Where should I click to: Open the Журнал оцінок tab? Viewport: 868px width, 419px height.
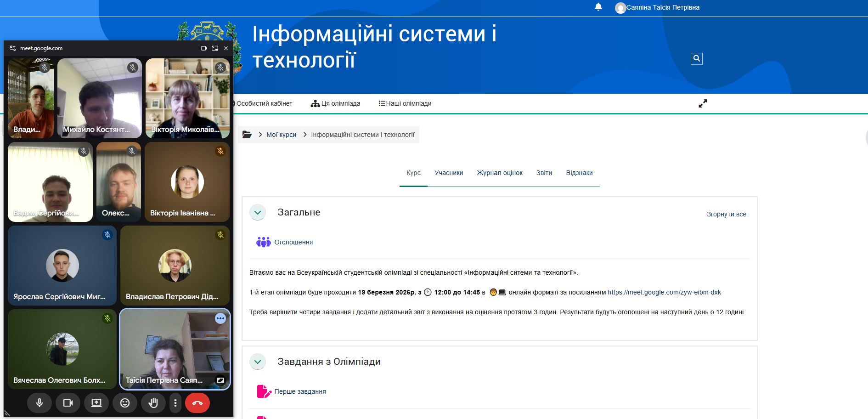[499, 173]
